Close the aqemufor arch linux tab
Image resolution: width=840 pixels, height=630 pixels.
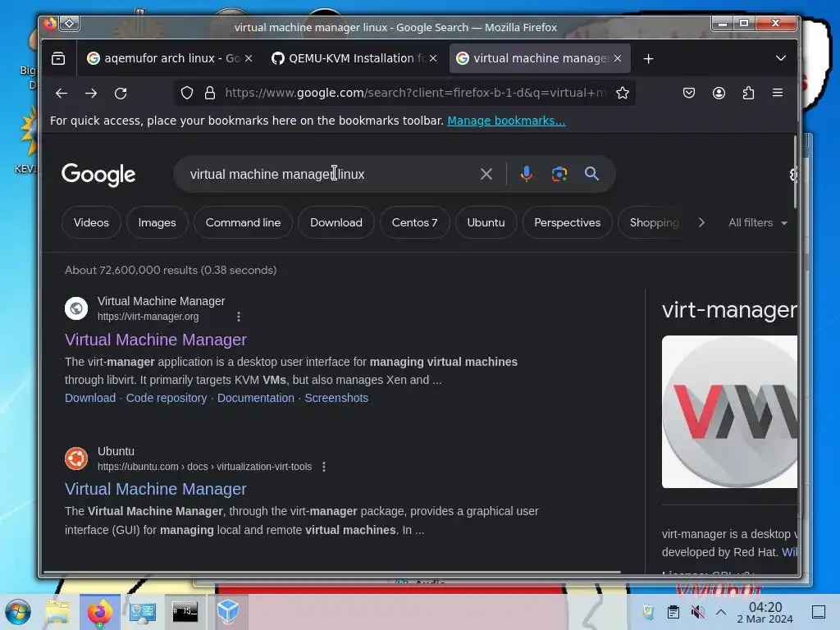click(x=249, y=58)
